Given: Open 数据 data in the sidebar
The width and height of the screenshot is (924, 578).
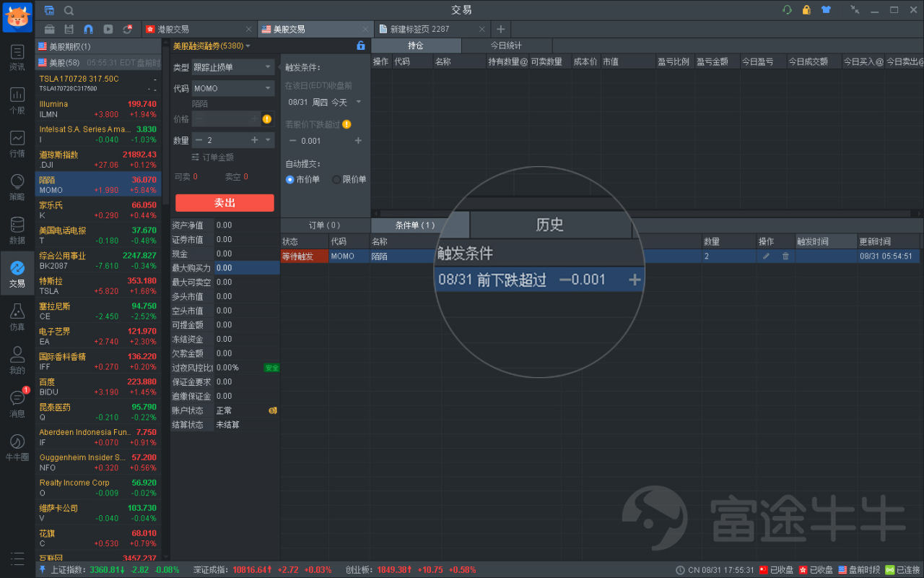Looking at the screenshot, I should click(x=17, y=230).
